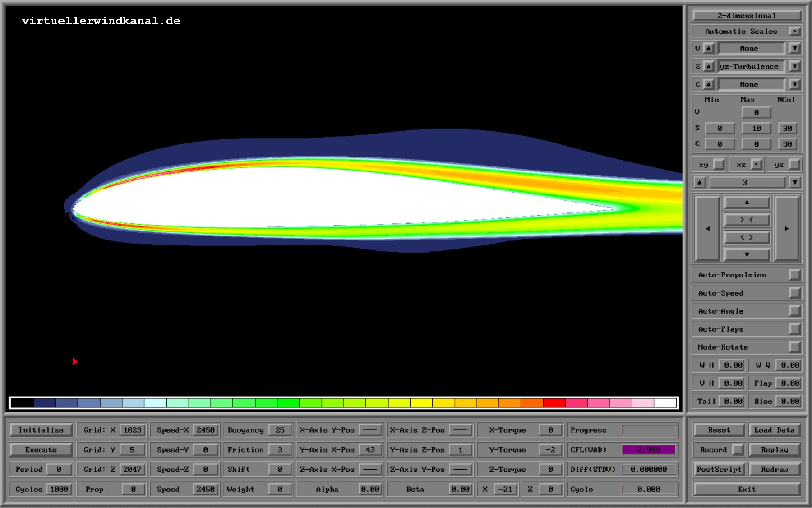Click the up arrow next to S
The image size is (812, 508).
pyautogui.click(x=709, y=66)
